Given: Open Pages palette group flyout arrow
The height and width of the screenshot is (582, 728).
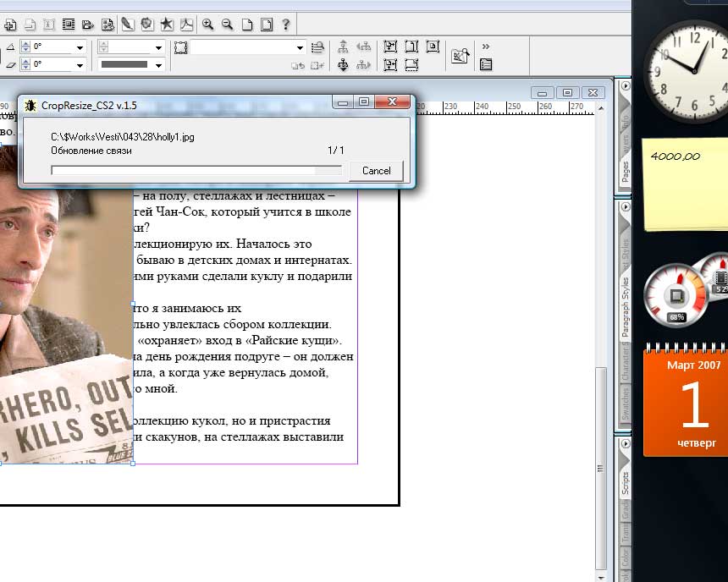Looking at the screenshot, I should coord(626,85).
